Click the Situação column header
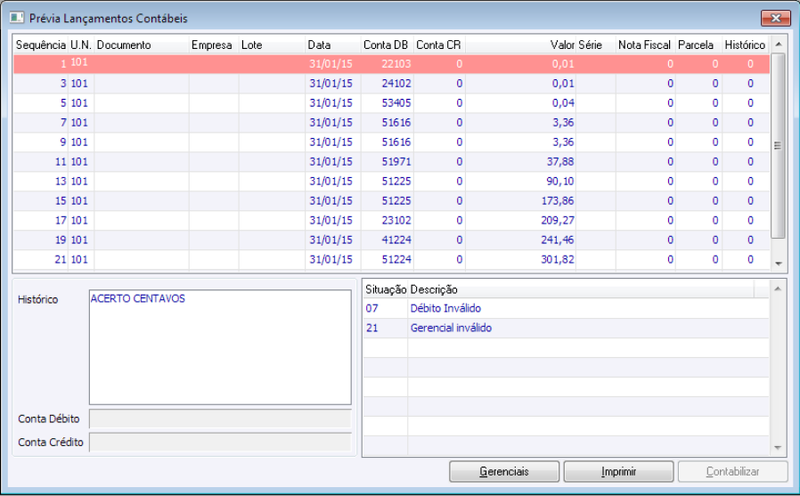 (x=386, y=289)
